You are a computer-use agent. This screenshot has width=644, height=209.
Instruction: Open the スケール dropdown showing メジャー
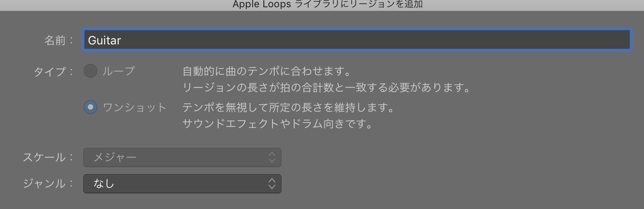click(182, 157)
